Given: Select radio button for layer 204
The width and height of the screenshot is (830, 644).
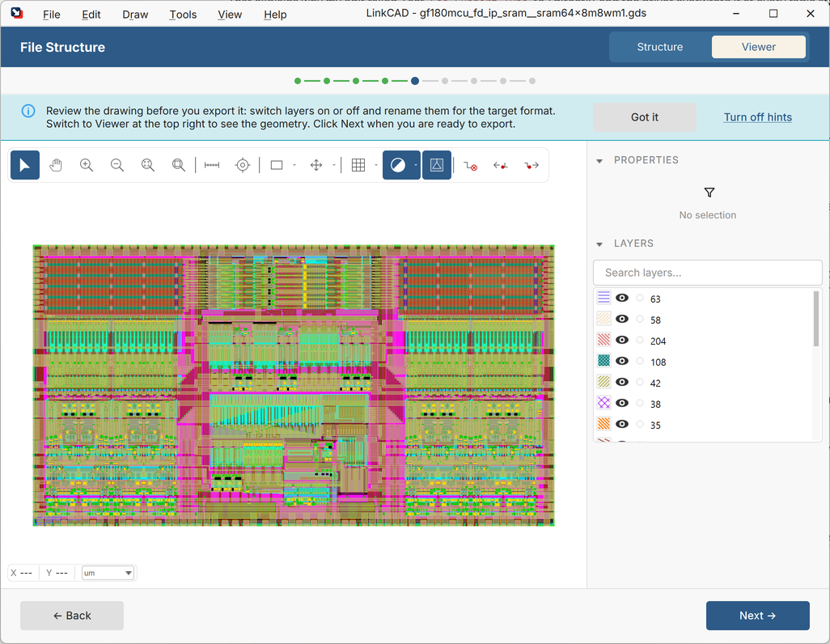Looking at the screenshot, I should [x=640, y=340].
